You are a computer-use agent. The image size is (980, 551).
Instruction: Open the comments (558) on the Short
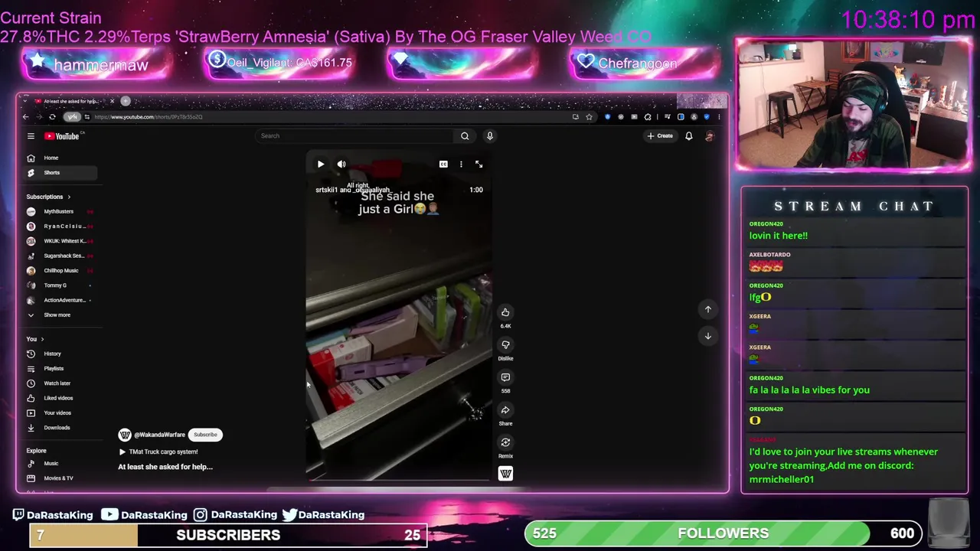(505, 377)
